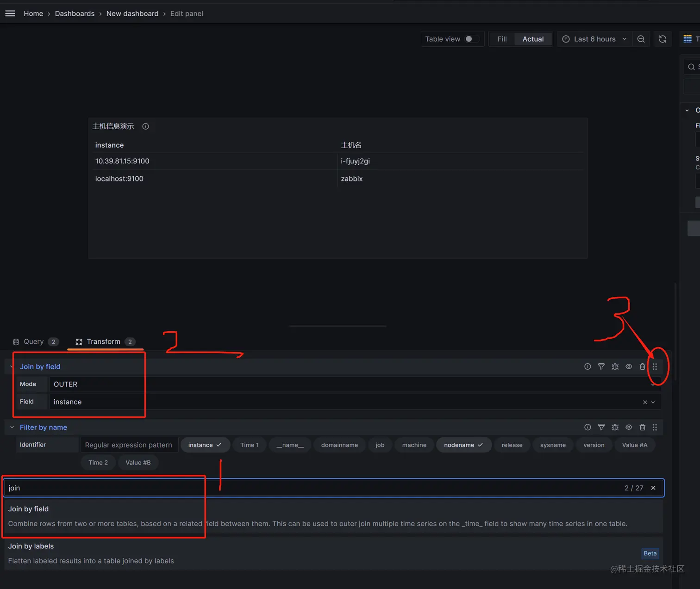Screen dimensions: 700x589
Task: Toggle the domainname field chip
Action: click(339, 445)
